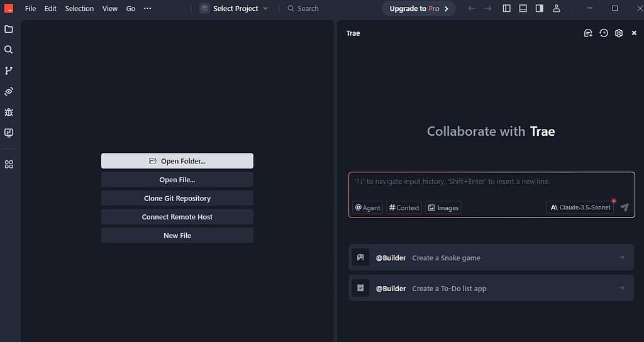Open the Source Control branch icon
644x342 pixels.
pos(9,70)
